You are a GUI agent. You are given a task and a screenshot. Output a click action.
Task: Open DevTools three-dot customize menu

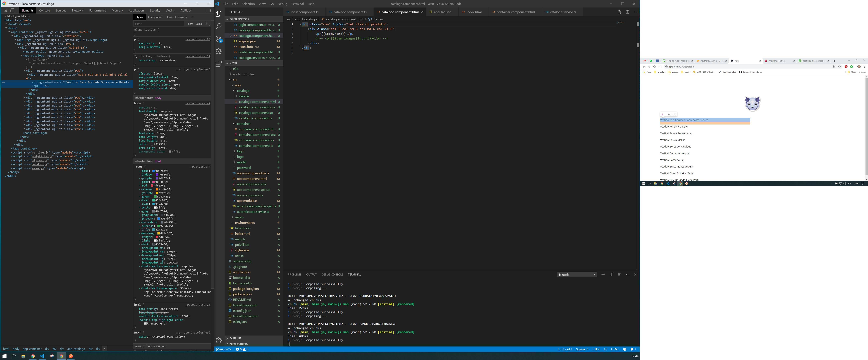(x=210, y=10)
